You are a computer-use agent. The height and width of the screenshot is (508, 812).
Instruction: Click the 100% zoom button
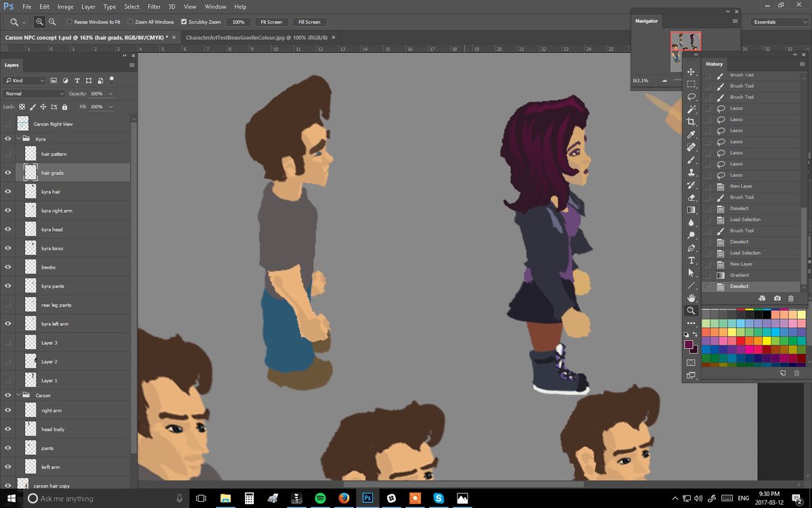(x=238, y=22)
